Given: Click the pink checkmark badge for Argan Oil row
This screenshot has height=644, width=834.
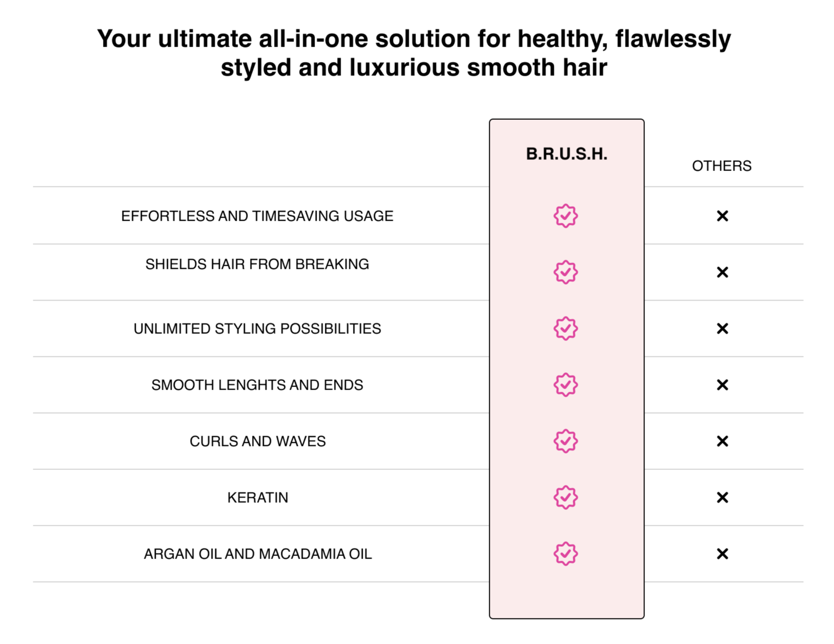Looking at the screenshot, I should pyautogui.click(x=566, y=554).
